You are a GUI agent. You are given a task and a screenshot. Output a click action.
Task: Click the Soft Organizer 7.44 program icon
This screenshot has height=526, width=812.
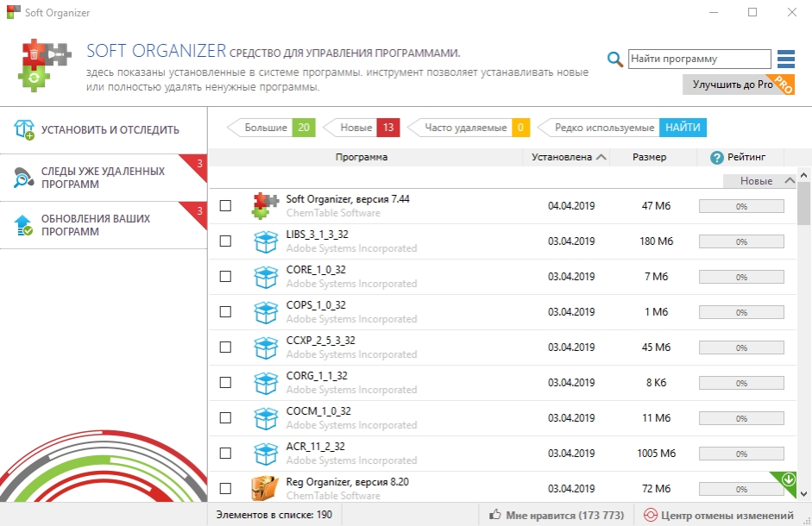pos(265,206)
